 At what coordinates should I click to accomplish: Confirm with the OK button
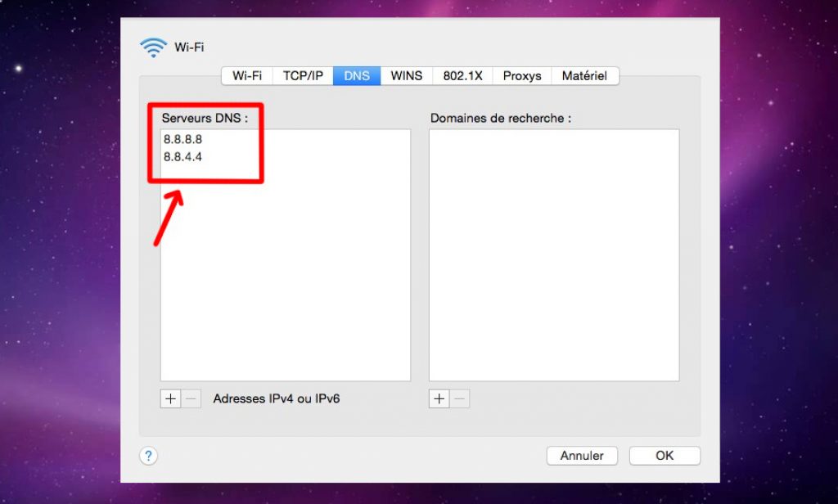tap(665, 456)
